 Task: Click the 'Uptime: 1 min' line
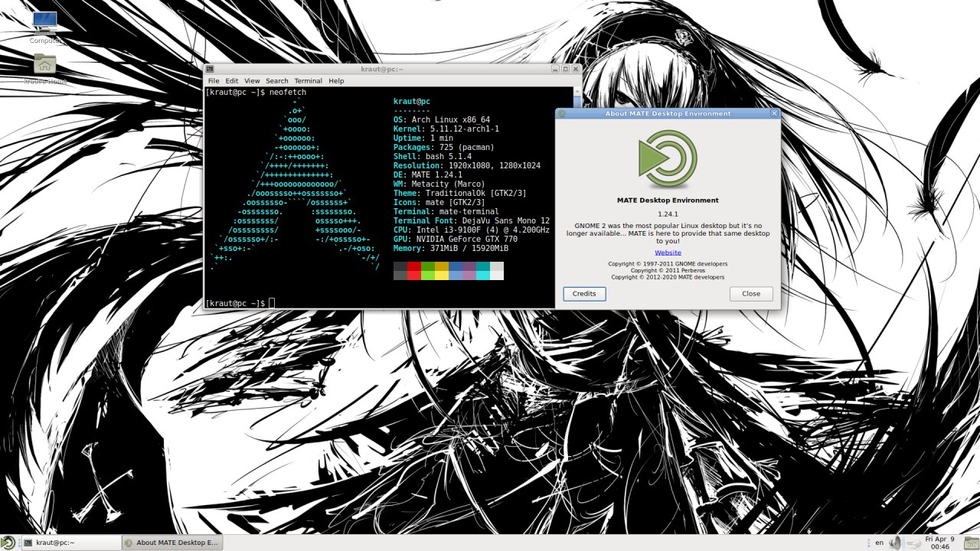(423, 139)
